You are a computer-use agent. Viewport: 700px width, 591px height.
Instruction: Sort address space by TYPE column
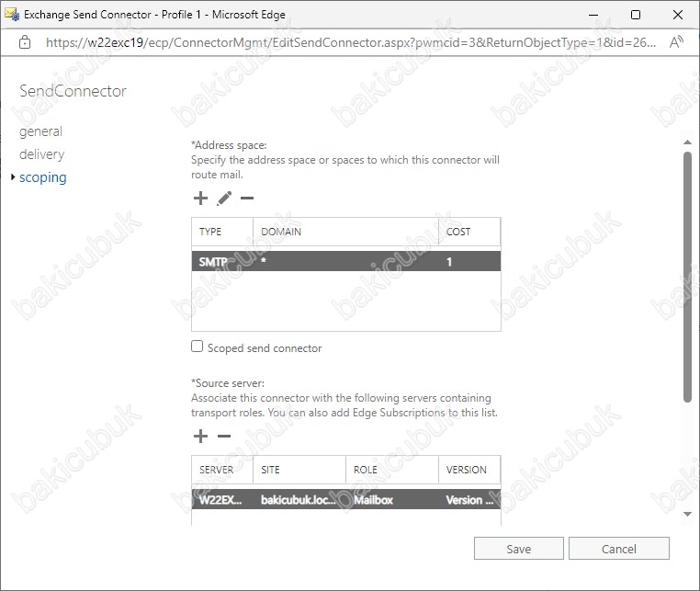click(222, 232)
